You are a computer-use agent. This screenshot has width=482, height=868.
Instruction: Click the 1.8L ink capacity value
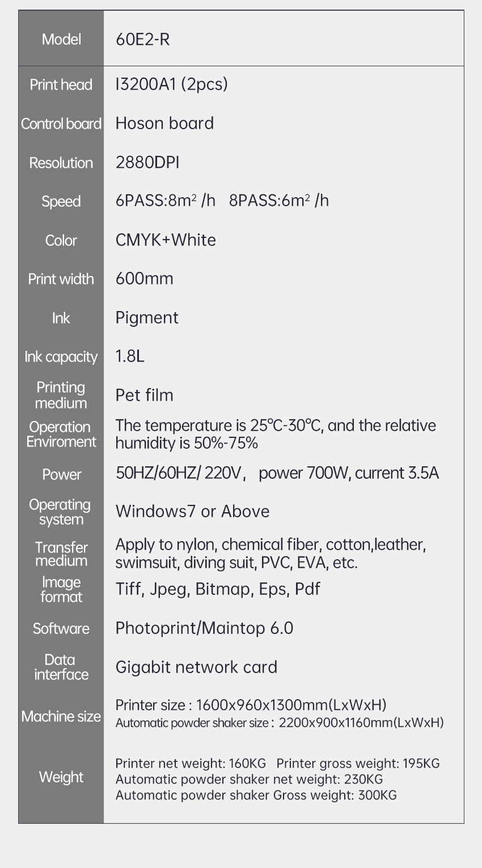tap(130, 356)
